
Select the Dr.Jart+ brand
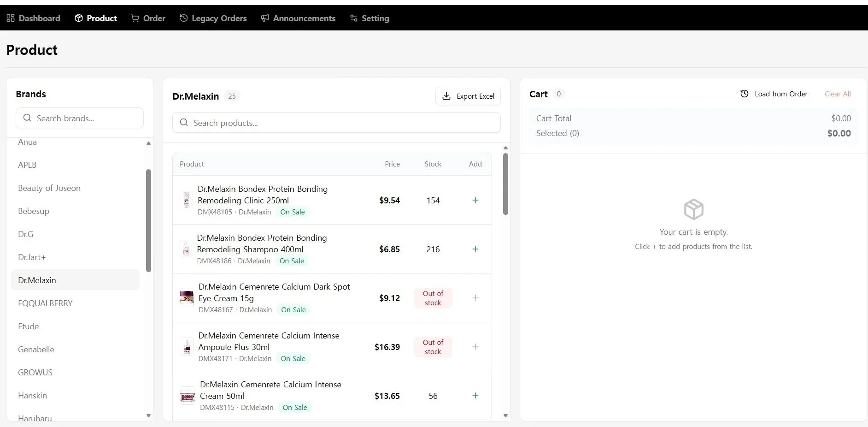click(75, 257)
